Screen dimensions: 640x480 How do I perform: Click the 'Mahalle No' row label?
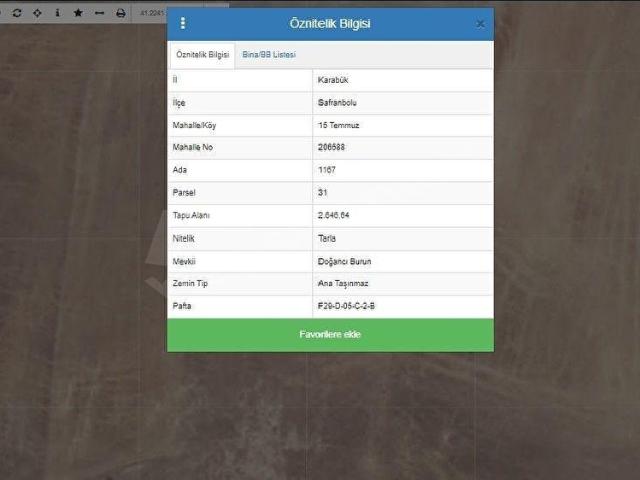(193, 147)
